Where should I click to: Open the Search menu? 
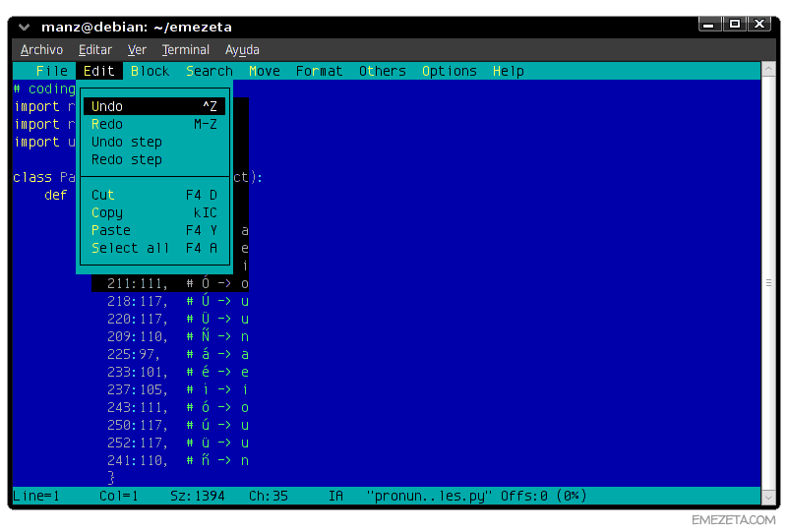pyautogui.click(x=210, y=71)
